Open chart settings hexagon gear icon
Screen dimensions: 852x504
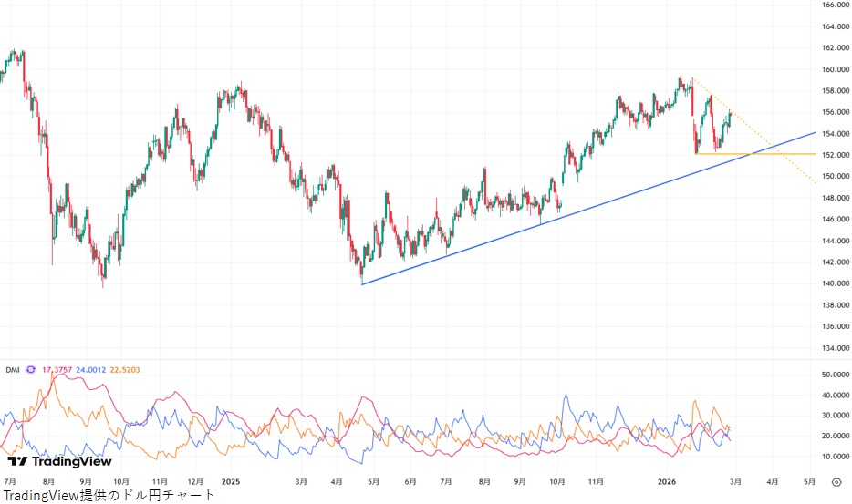coord(836,481)
